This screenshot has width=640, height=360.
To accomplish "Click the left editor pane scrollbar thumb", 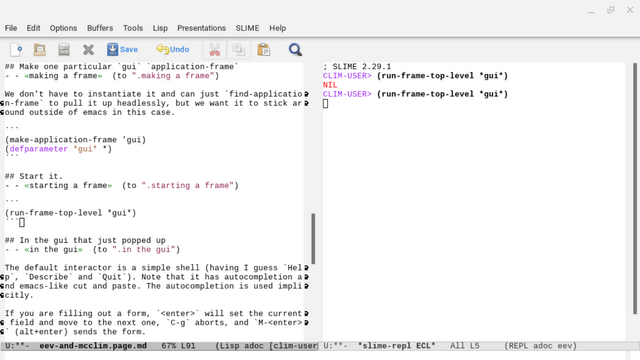I will [x=313, y=238].
